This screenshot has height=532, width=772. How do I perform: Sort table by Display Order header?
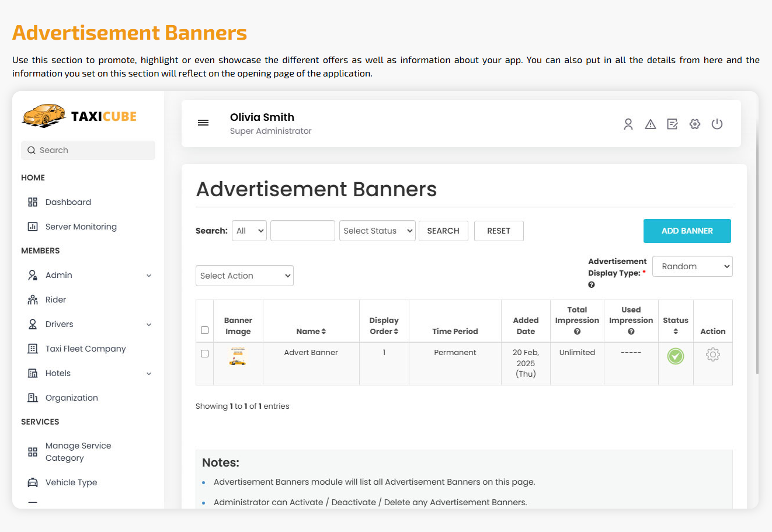384,326
